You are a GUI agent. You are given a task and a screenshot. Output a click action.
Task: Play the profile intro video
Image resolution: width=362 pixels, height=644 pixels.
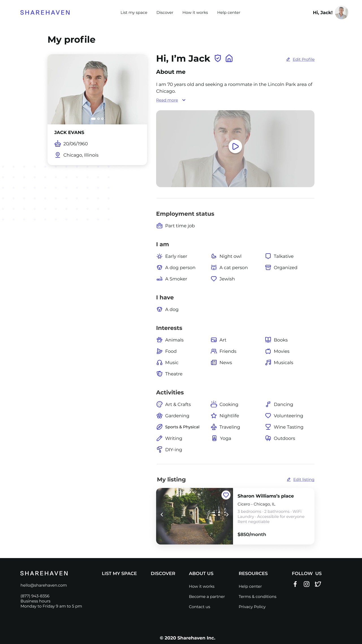click(235, 146)
